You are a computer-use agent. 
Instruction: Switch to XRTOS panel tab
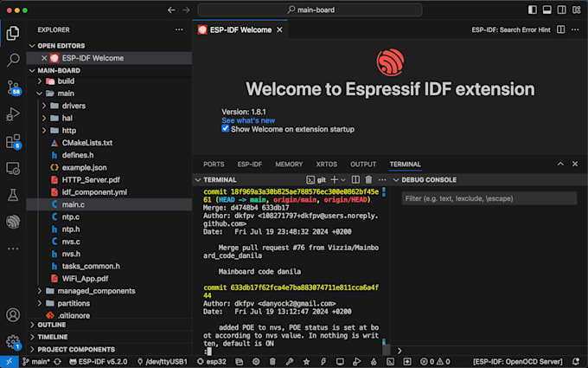tap(326, 165)
